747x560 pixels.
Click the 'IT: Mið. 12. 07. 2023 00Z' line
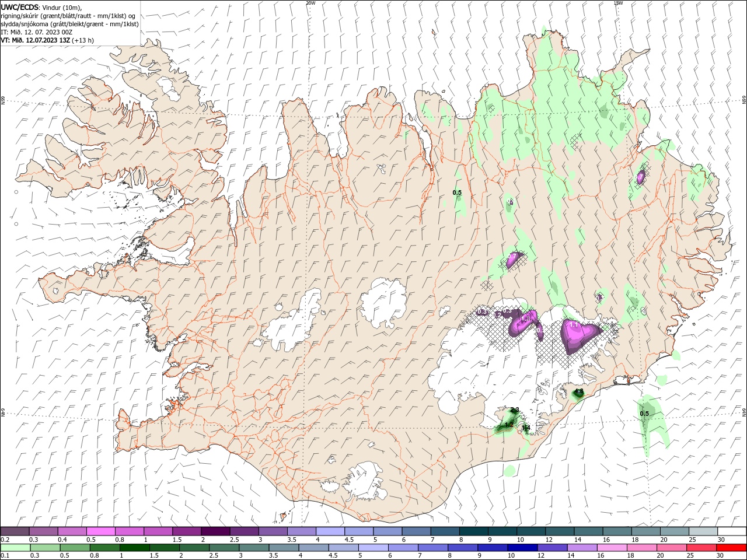coord(38,32)
